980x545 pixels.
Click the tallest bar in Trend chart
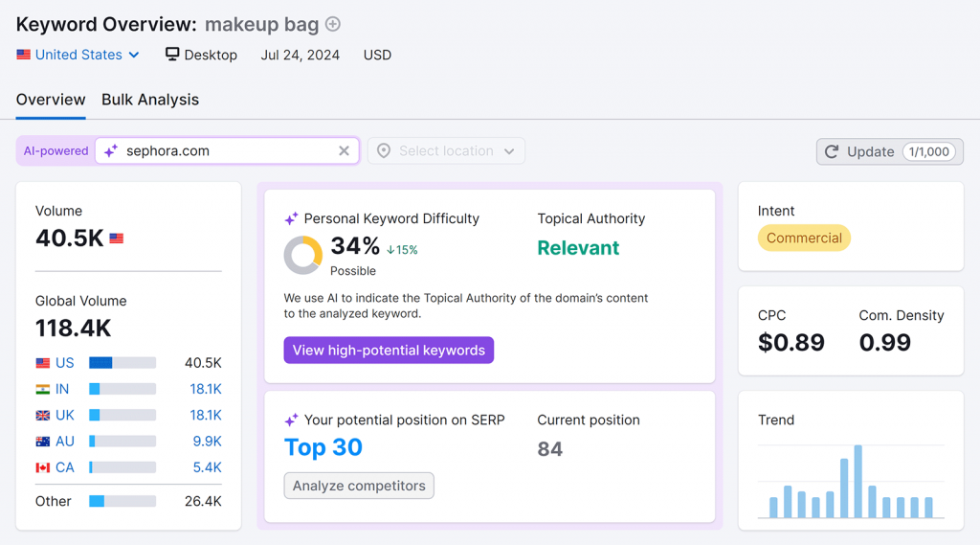(x=858, y=481)
